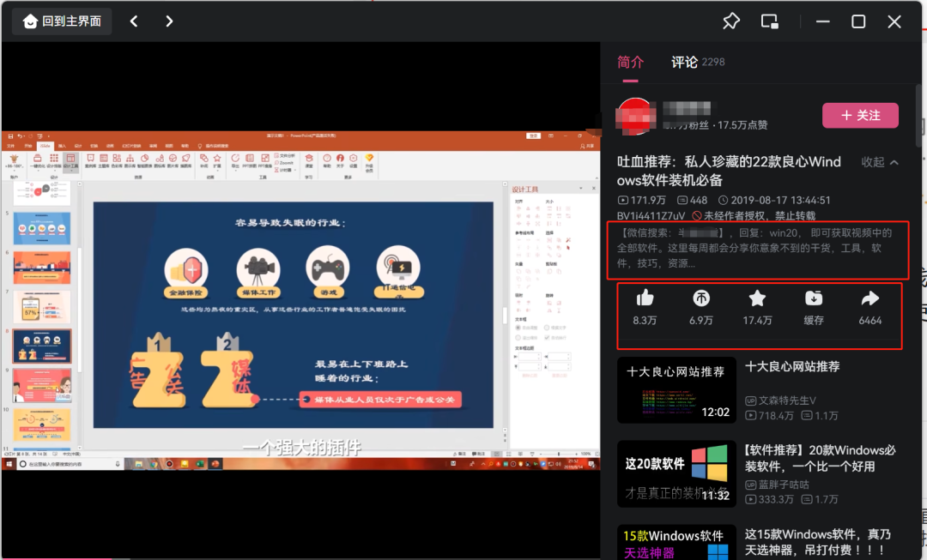This screenshot has width=927, height=560.
Task: Click the description text starting 【微信搜索
Action: 754,248
